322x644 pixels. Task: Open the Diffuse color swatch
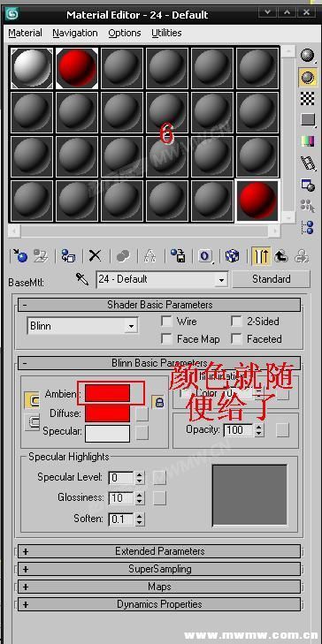click(107, 413)
